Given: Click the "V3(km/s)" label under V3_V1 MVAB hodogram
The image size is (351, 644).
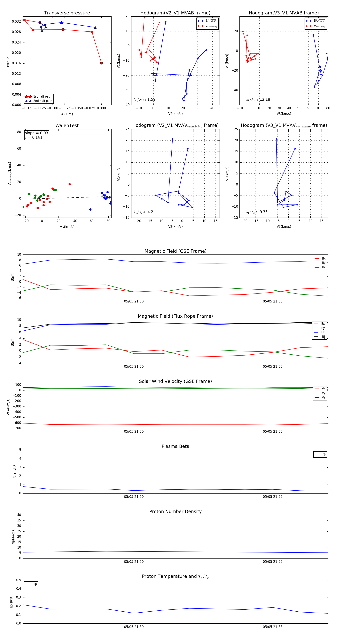Looking at the screenshot, I should point(284,114).
